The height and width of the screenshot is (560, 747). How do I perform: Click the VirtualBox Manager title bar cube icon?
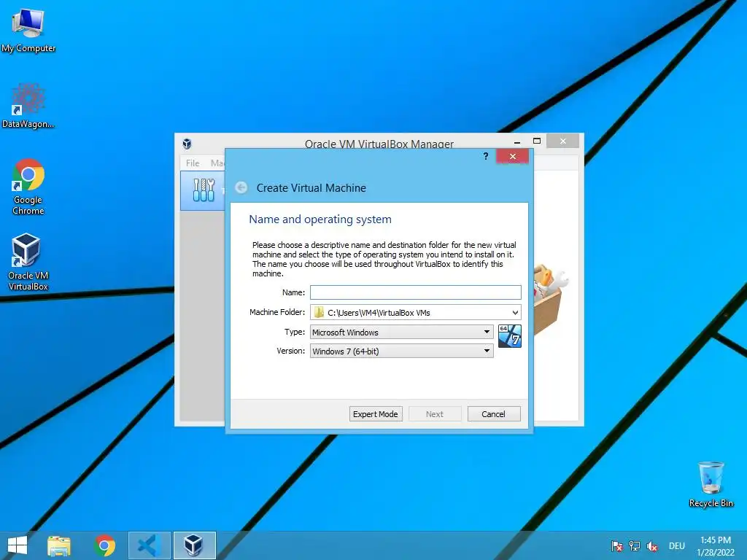tap(187, 144)
